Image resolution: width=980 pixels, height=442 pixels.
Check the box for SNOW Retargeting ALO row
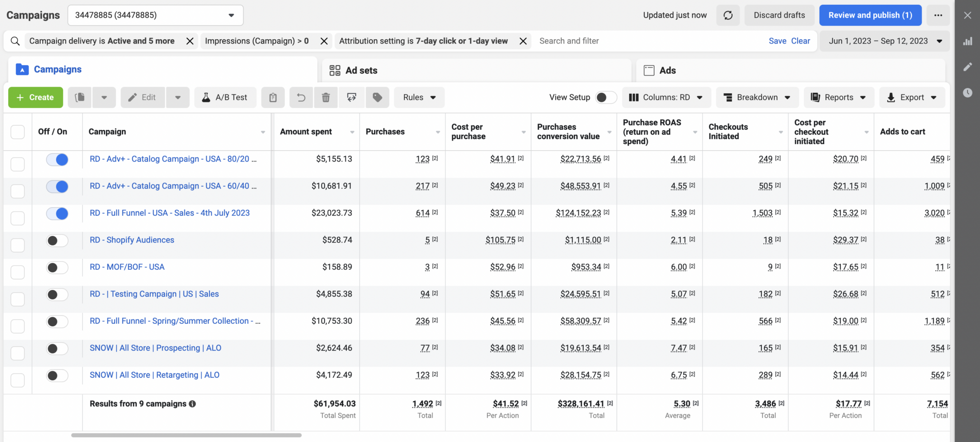coord(18,380)
